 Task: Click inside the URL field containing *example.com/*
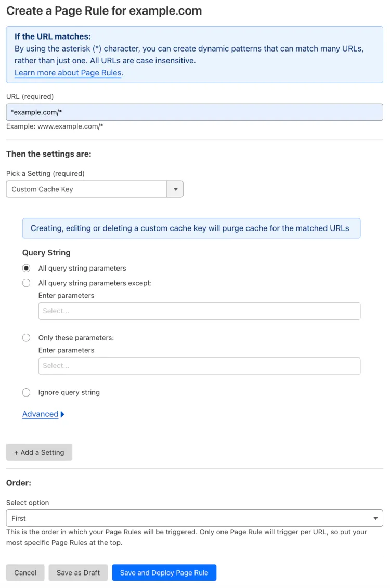pos(194,111)
